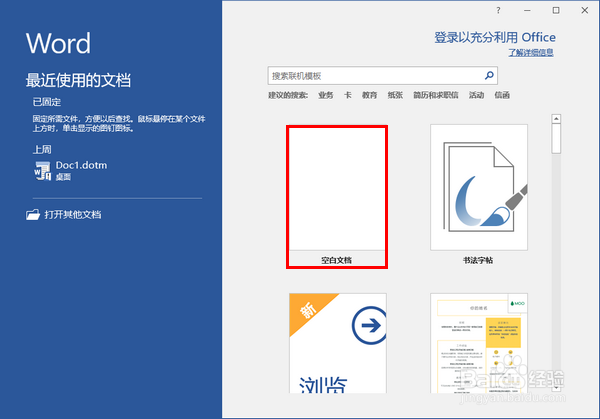600x419 pixels.
Task: Click the search magnifier icon
Action: [489, 75]
